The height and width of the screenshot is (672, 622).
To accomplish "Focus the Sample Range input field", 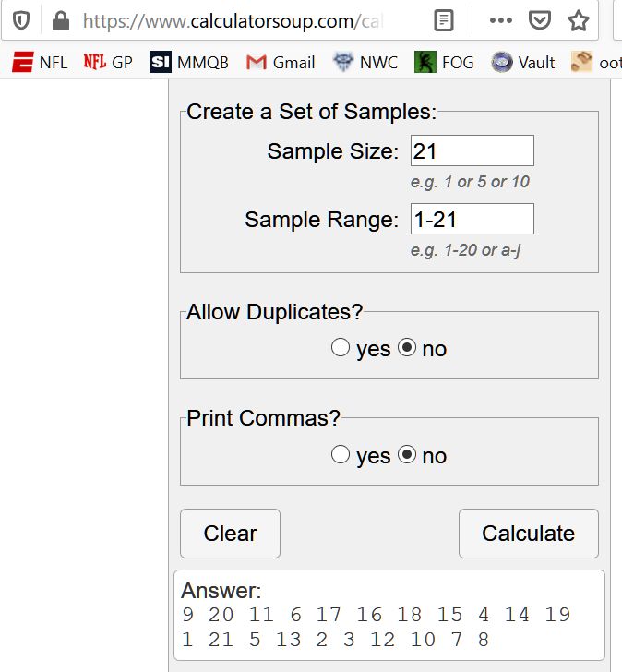I will pyautogui.click(x=472, y=219).
